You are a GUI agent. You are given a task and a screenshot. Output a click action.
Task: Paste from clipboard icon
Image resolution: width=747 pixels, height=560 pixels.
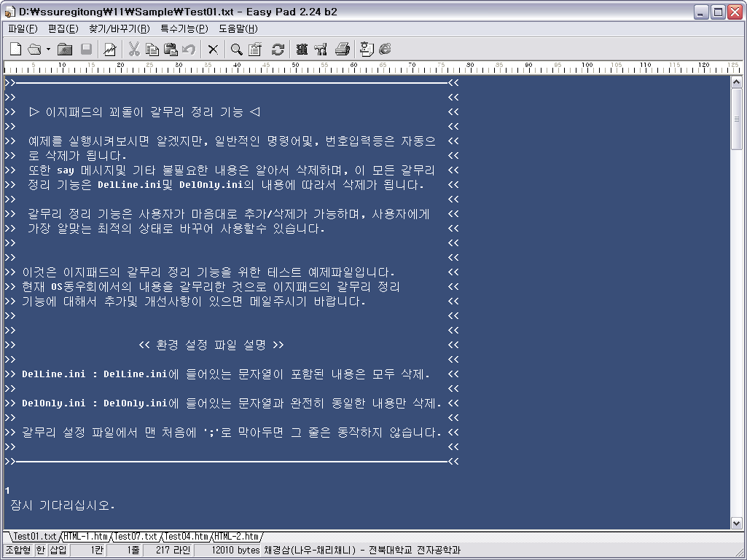(x=171, y=49)
